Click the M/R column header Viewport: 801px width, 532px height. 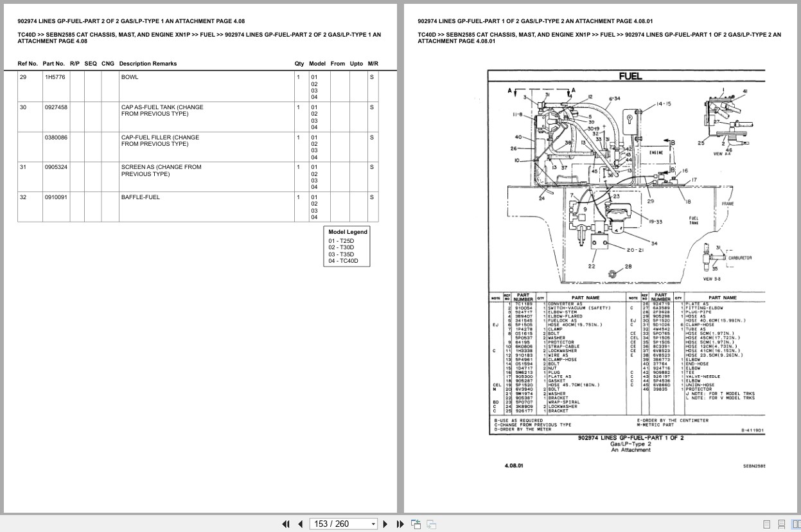click(373, 64)
